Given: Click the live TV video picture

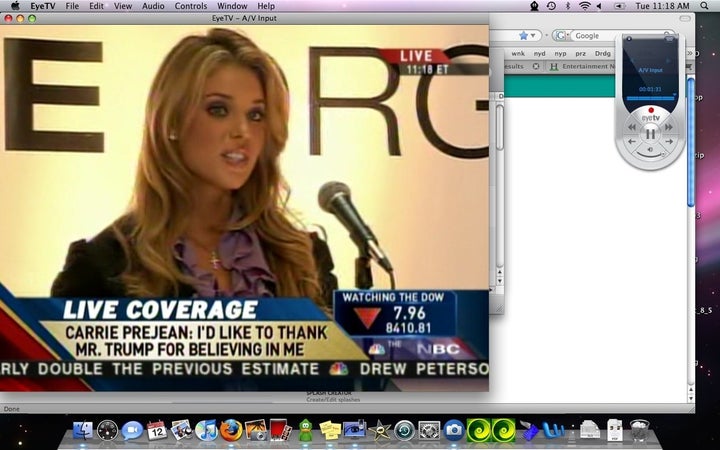Looking at the screenshot, I should [244, 208].
